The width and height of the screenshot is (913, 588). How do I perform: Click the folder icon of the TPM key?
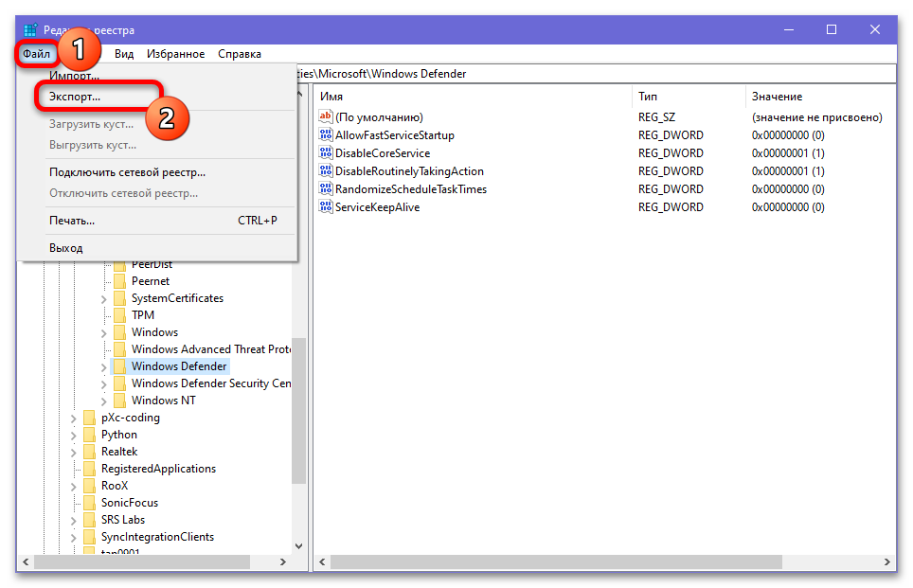(x=120, y=315)
